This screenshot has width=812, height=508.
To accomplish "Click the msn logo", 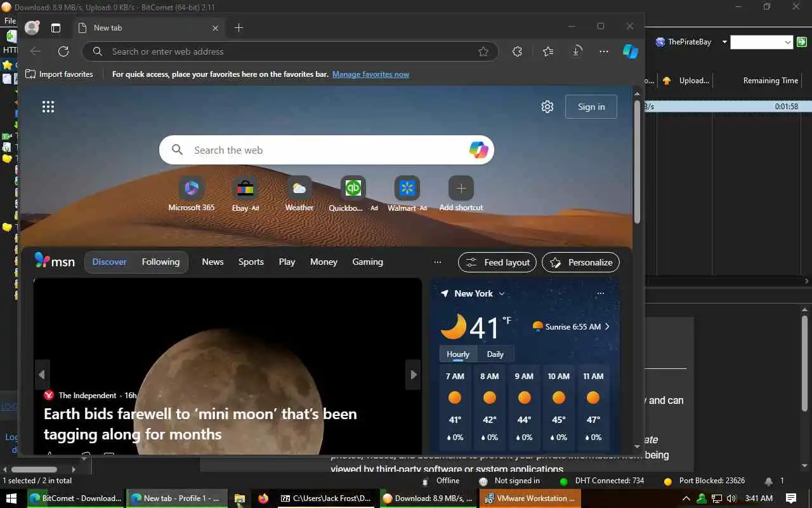I will [x=55, y=261].
